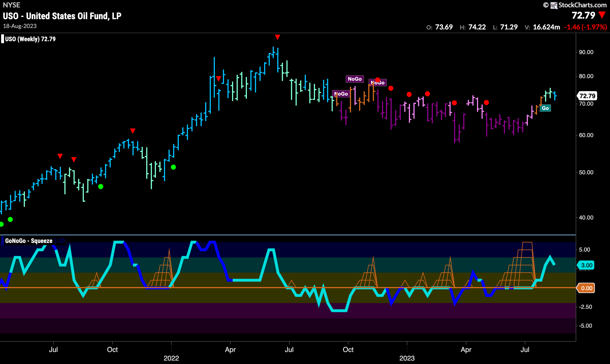
Task: Click the red triangle near 80 in March 2022
Action: click(219, 79)
